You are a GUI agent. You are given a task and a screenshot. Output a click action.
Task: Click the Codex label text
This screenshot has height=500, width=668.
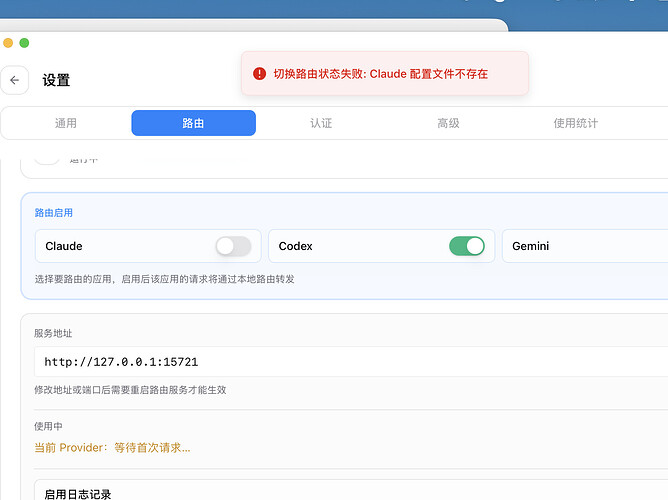(296, 246)
